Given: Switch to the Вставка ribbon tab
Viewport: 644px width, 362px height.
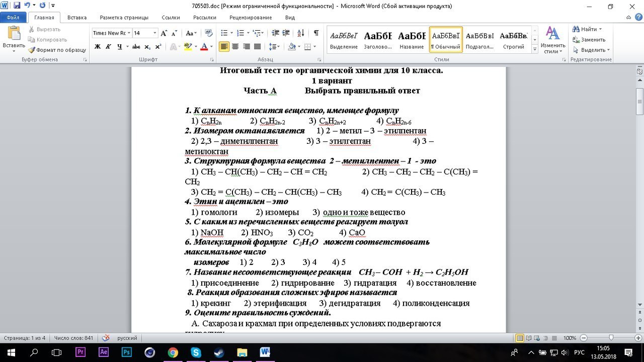Looking at the screenshot, I should 77,17.
